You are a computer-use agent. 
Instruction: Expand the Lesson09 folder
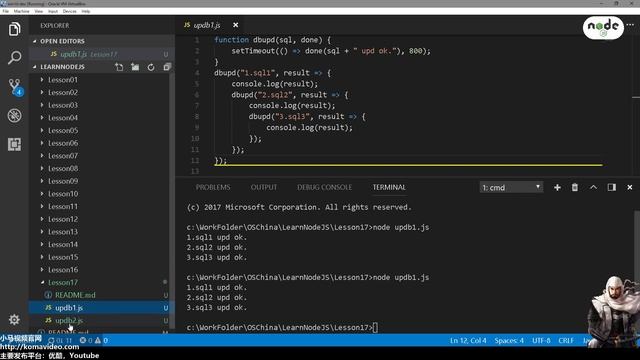point(100,181)
